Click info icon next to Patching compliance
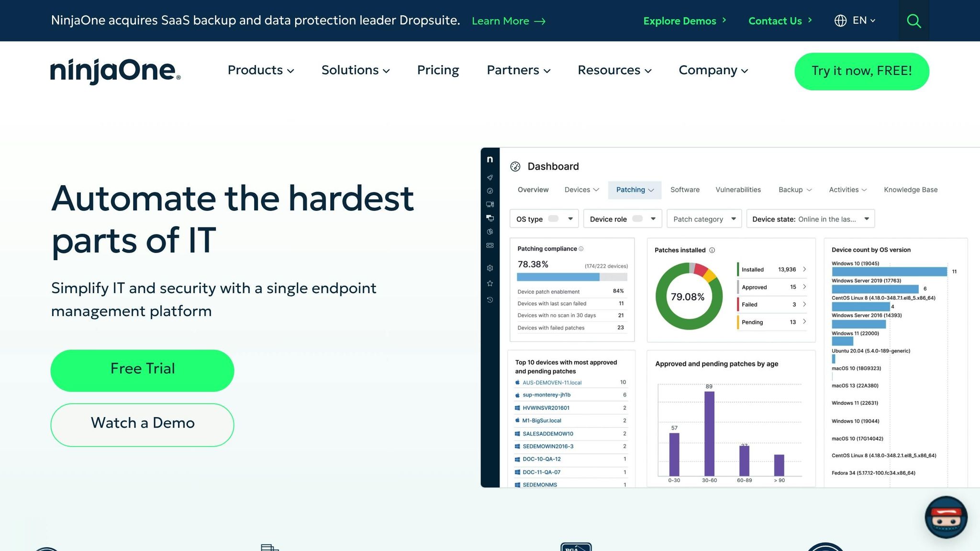 tap(581, 249)
